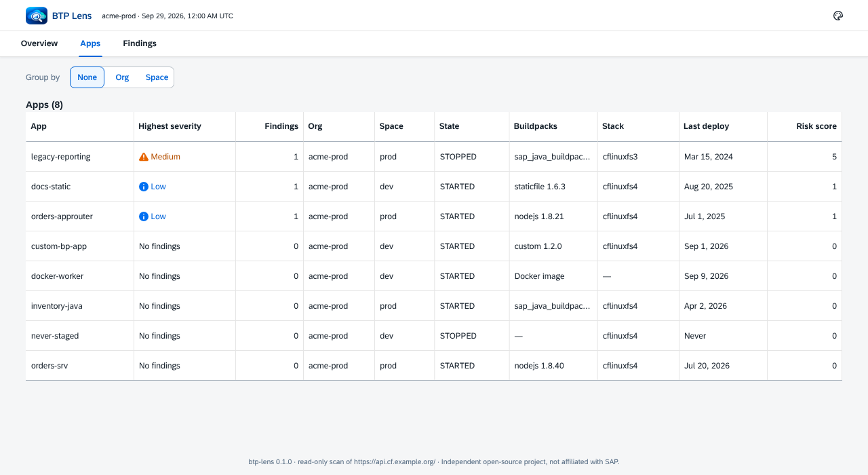
Task: Click STOPPED state of never-staged
Action: pyautogui.click(x=458, y=336)
